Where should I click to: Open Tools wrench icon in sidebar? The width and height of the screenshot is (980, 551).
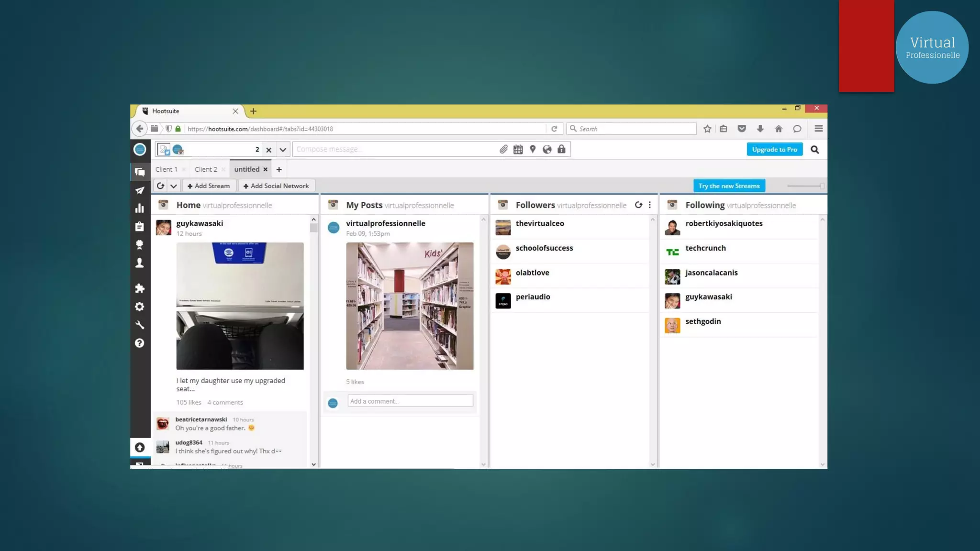pyautogui.click(x=139, y=325)
